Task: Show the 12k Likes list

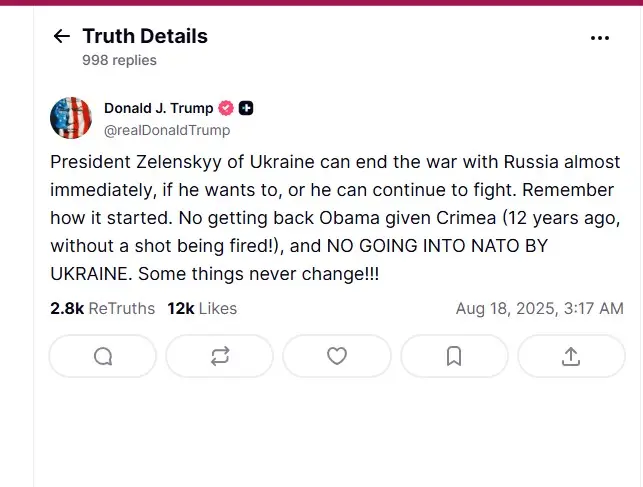Action: [x=202, y=309]
